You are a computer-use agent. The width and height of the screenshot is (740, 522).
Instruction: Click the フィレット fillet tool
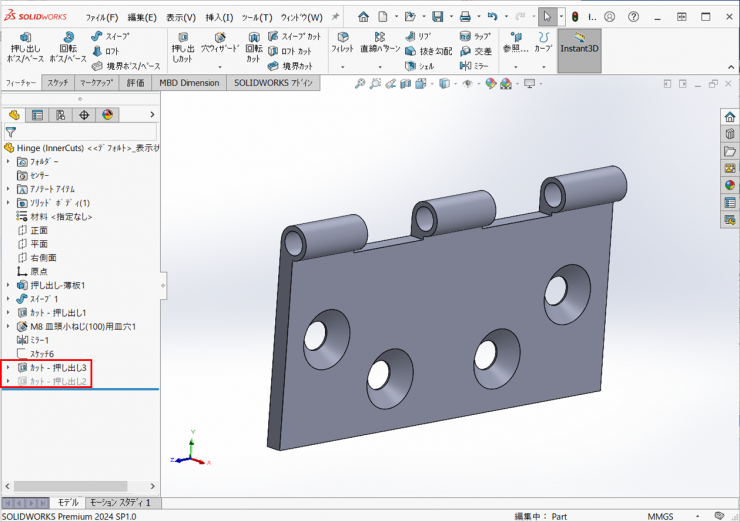click(342, 41)
